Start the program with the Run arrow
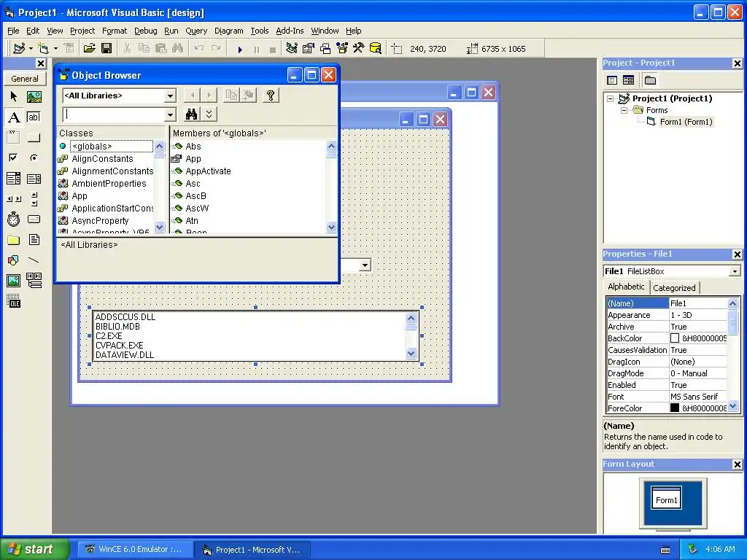The width and height of the screenshot is (747, 560). [x=240, y=49]
